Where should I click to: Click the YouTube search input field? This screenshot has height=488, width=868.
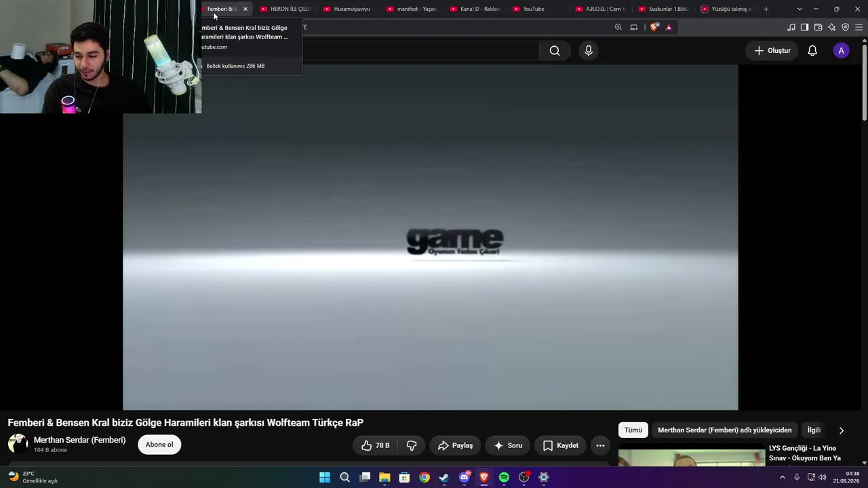(420, 51)
